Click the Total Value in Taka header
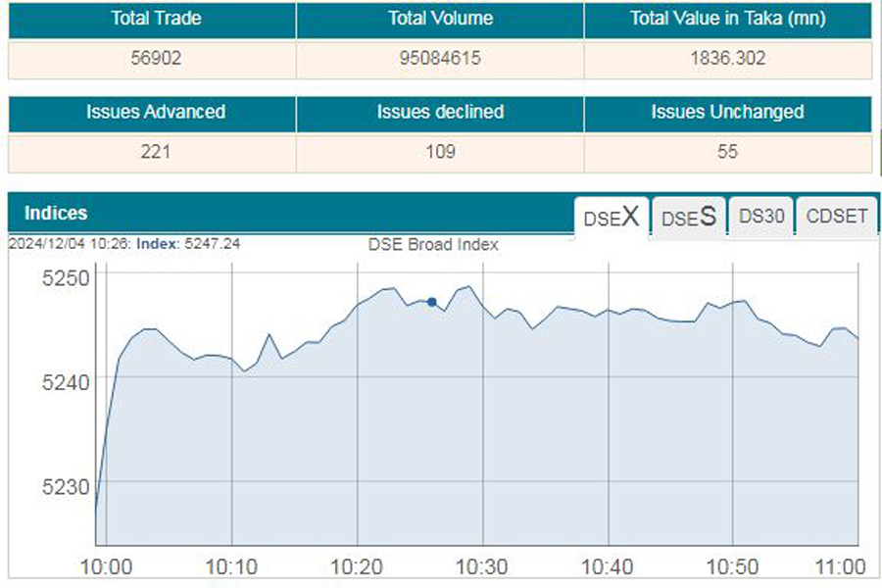This screenshot has width=882, height=588. 727,19
